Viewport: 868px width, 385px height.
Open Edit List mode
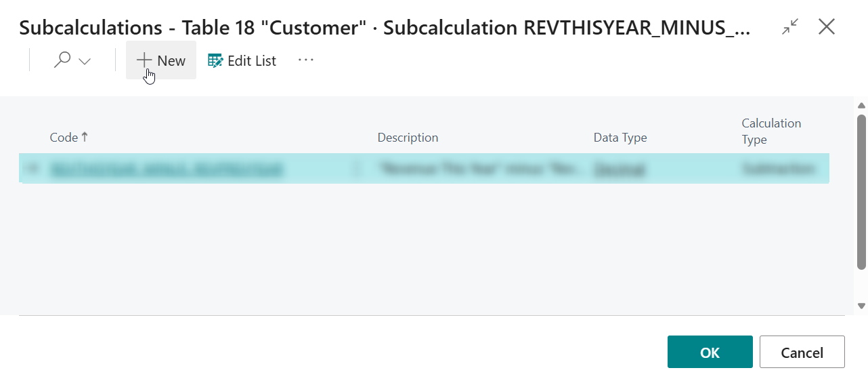click(x=242, y=60)
